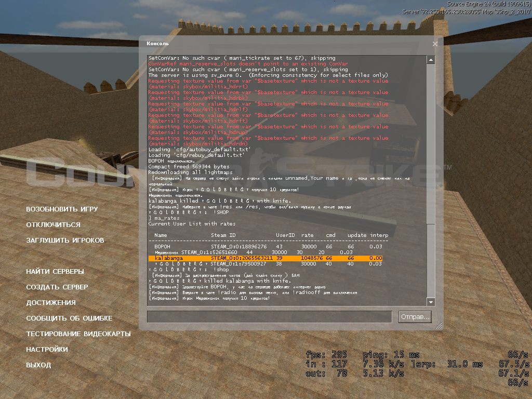Open НАСТРОЙКИ settings
Image resolution: width=532 pixels, height=399 pixels.
coord(47,350)
